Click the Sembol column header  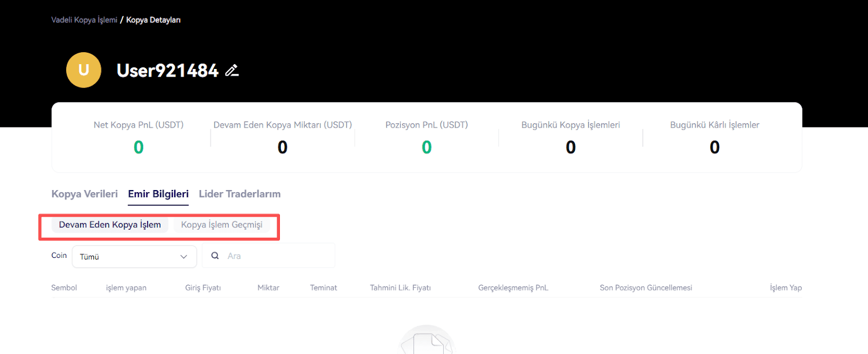coord(64,288)
